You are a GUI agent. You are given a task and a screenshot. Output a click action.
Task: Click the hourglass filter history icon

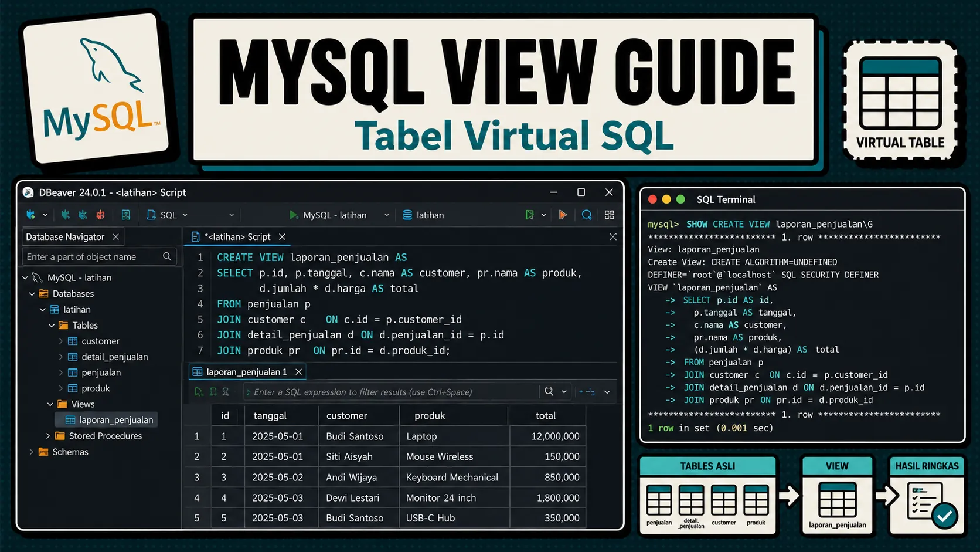(226, 392)
